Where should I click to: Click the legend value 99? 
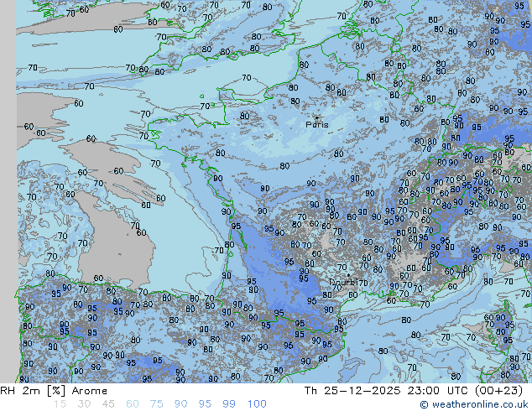(229, 404)
